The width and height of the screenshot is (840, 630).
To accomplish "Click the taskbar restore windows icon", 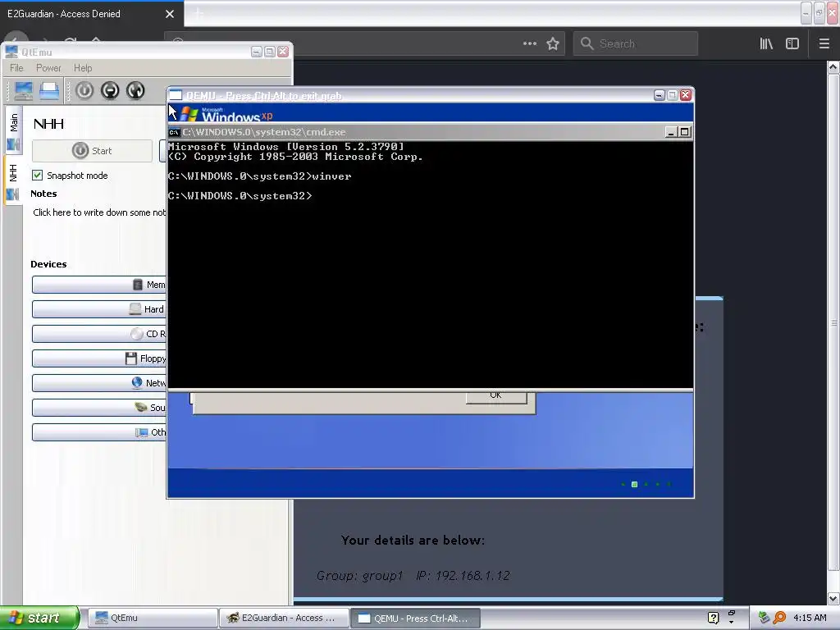I will (x=732, y=614).
